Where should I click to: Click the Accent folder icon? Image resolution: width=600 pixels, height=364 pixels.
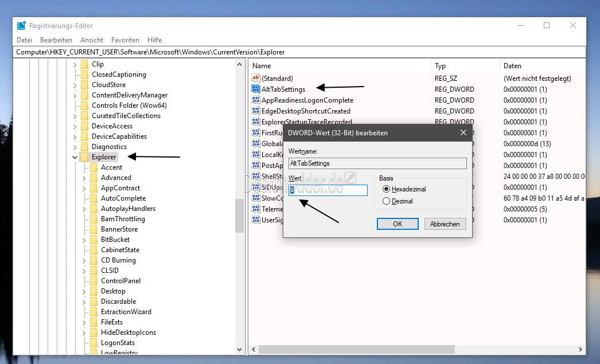93,167
